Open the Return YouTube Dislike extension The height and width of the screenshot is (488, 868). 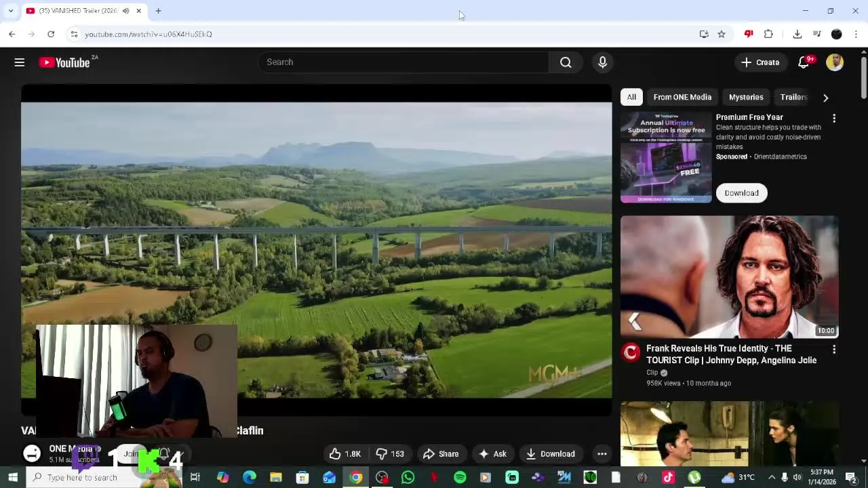tap(749, 34)
